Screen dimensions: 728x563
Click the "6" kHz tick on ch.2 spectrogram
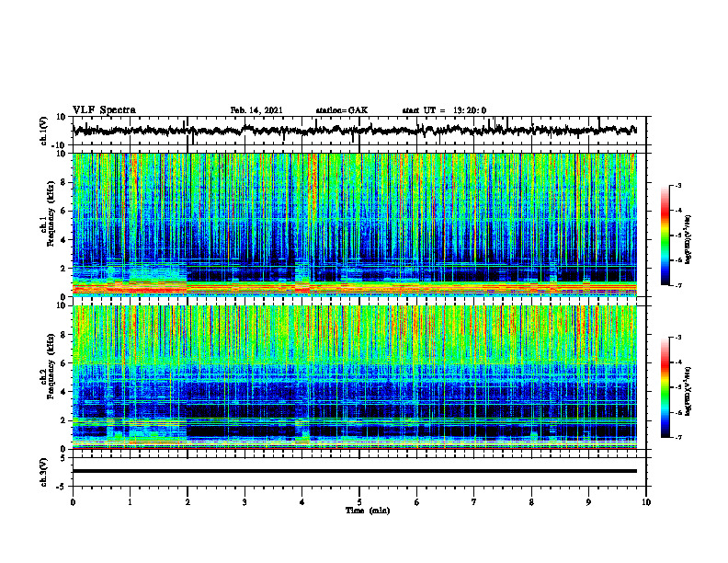point(64,363)
